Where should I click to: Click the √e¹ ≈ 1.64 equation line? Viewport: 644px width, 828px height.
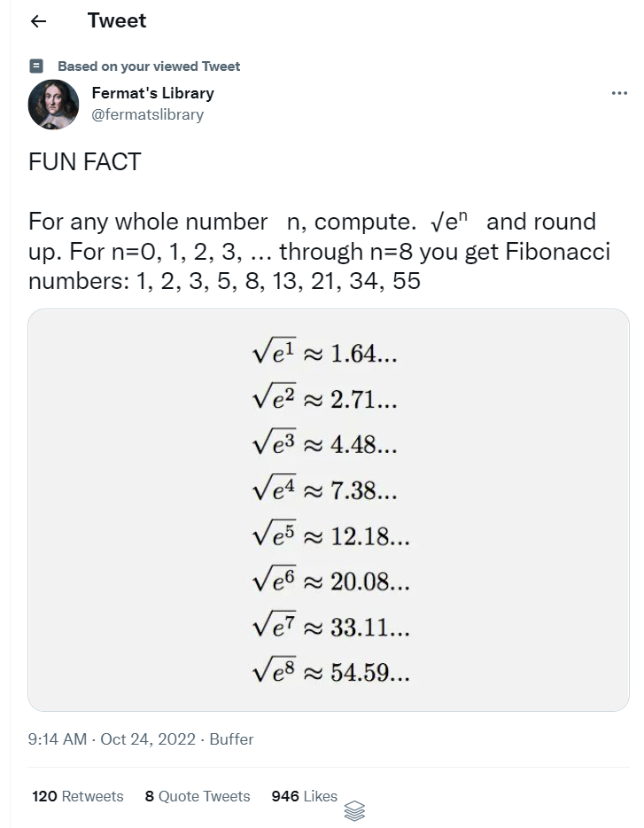(324, 353)
